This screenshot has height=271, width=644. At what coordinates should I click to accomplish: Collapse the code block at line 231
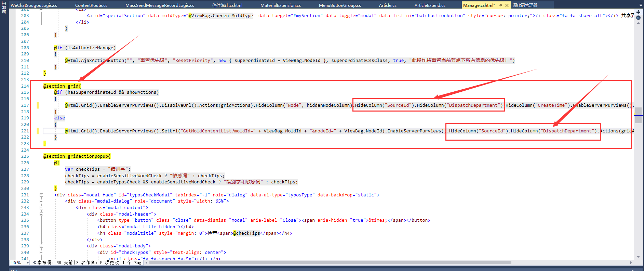click(41, 195)
